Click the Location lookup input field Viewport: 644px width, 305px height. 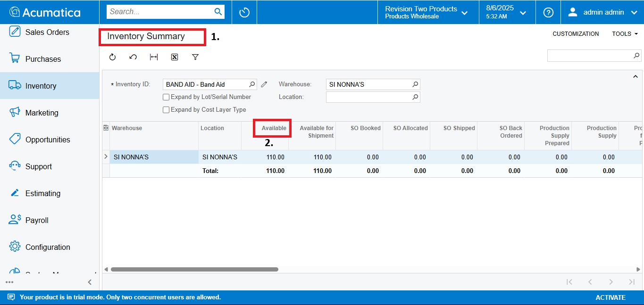368,97
